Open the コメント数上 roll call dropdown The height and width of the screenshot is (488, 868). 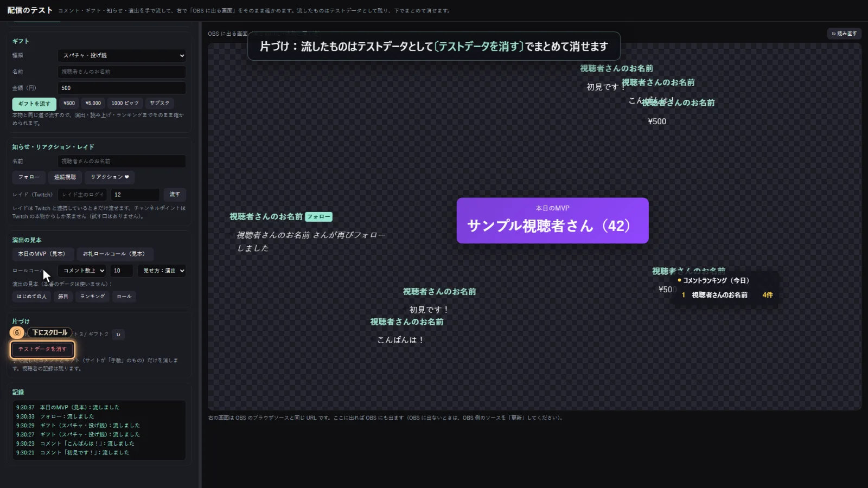82,271
